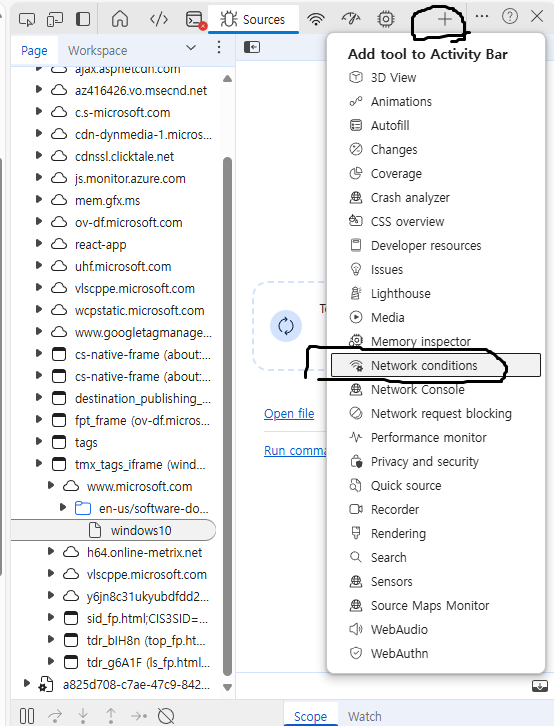
Task: Expand react-app tree node
Action: point(39,244)
